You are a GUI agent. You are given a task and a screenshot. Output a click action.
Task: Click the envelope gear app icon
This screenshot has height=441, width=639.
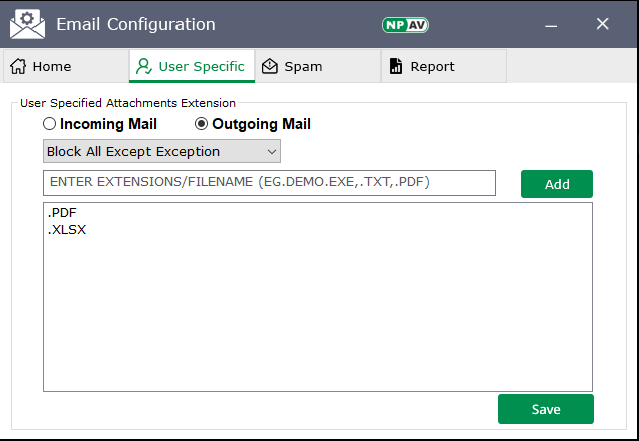pos(27,24)
